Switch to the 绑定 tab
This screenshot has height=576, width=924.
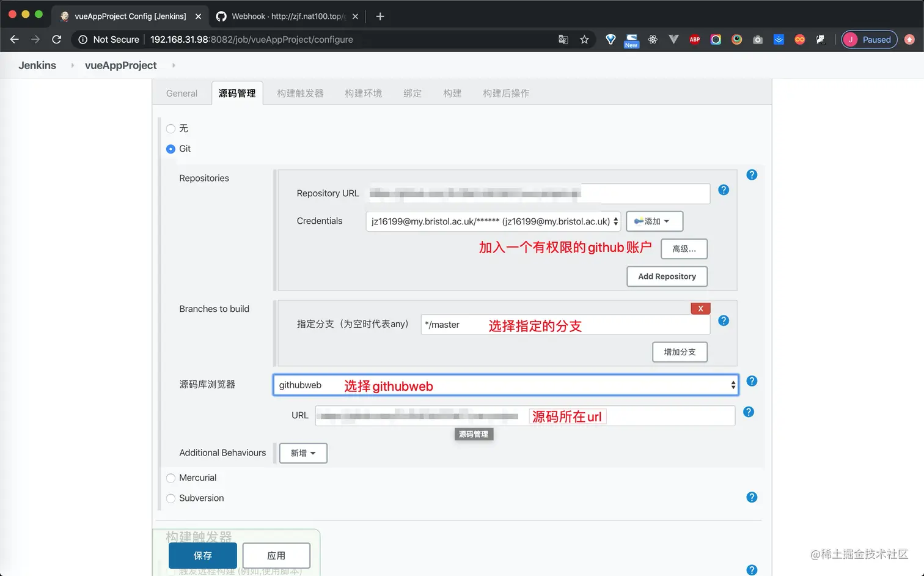click(x=413, y=94)
